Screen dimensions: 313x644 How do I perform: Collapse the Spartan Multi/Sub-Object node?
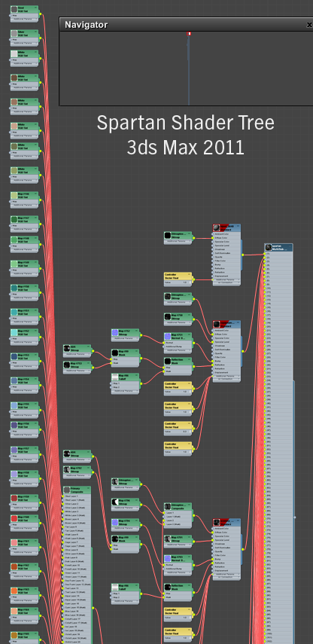(x=290, y=246)
